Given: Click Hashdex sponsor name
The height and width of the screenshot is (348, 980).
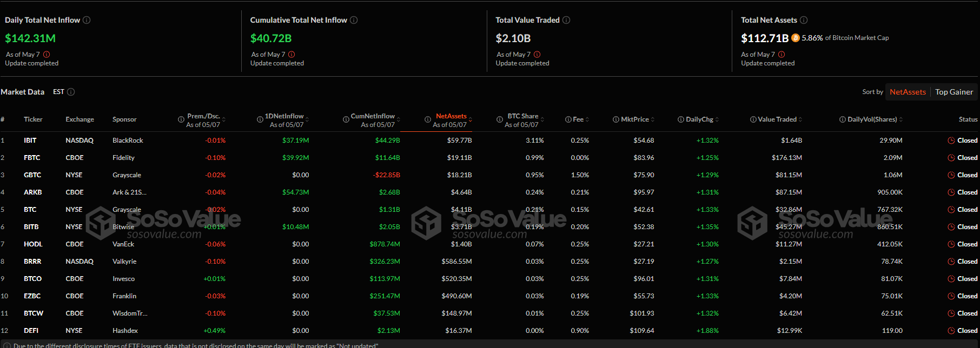Looking at the screenshot, I should (125, 331).
